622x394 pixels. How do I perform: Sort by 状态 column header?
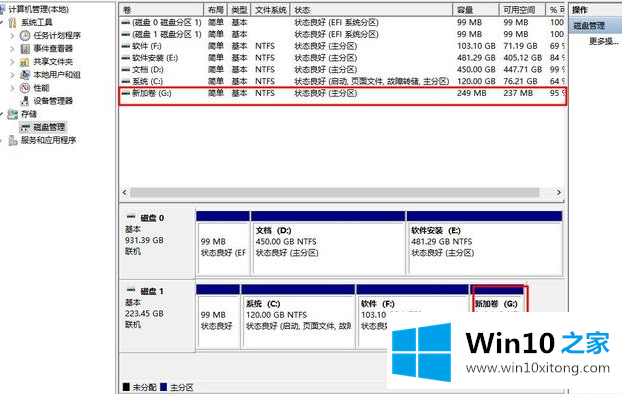click(x=371, y=10)
